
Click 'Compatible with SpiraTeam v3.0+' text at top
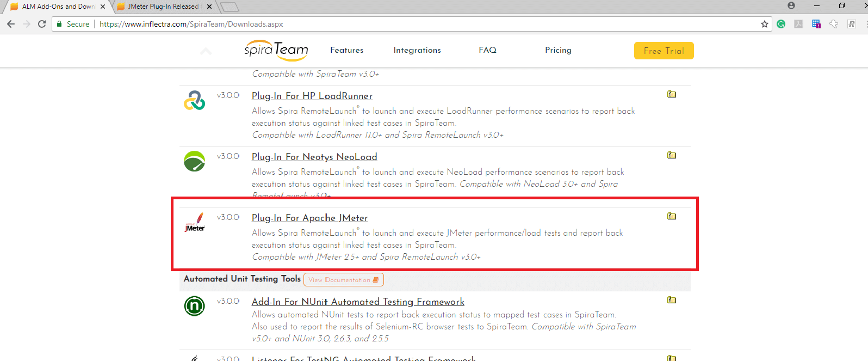click(x=315, y=74)
